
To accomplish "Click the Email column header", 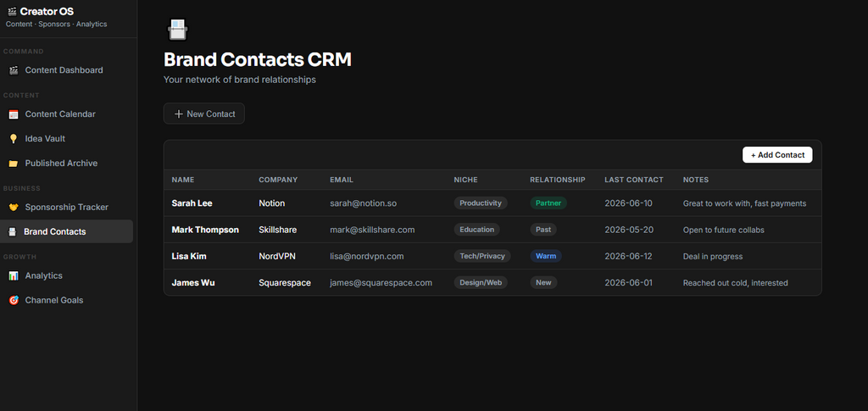I will click(x=342, y=180).
